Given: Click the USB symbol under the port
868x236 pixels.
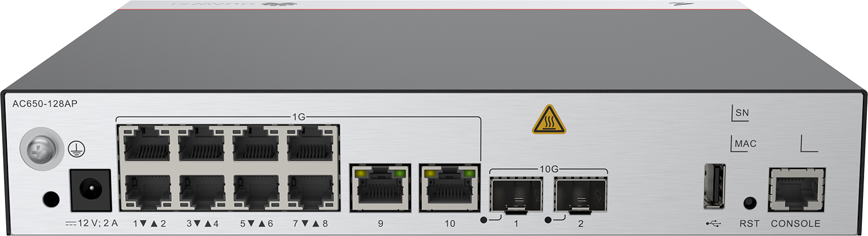Looking at the screenshot, I should coord(712,223).
